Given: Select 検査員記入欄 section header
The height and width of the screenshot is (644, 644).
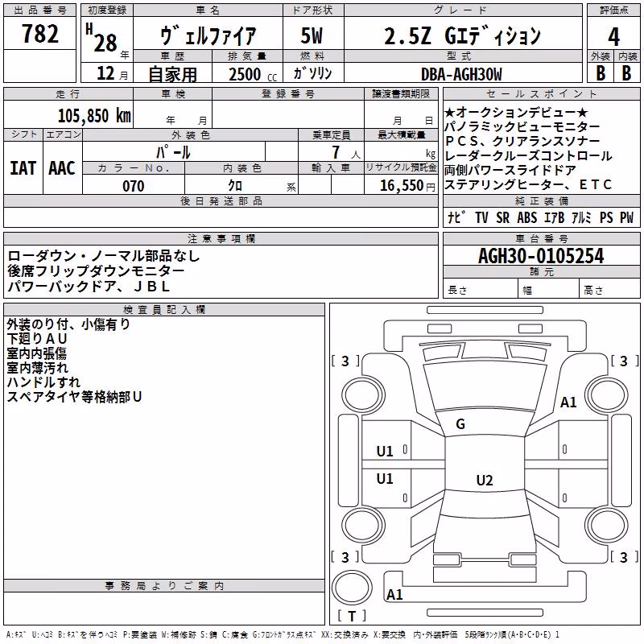Looking at the screenshot, I should click(164, 310).
